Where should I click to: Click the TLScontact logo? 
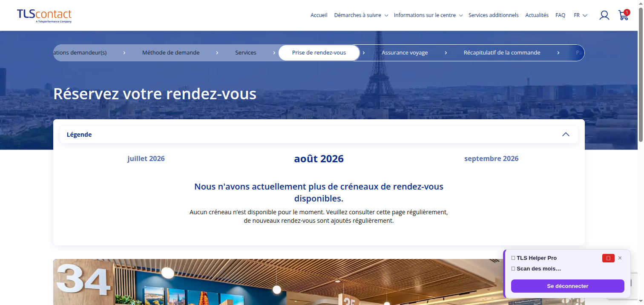44,16
